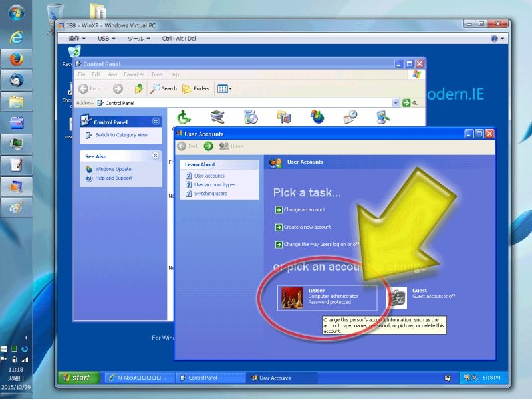
Task: Click the Create a new account link
Action: click(307, 227)
